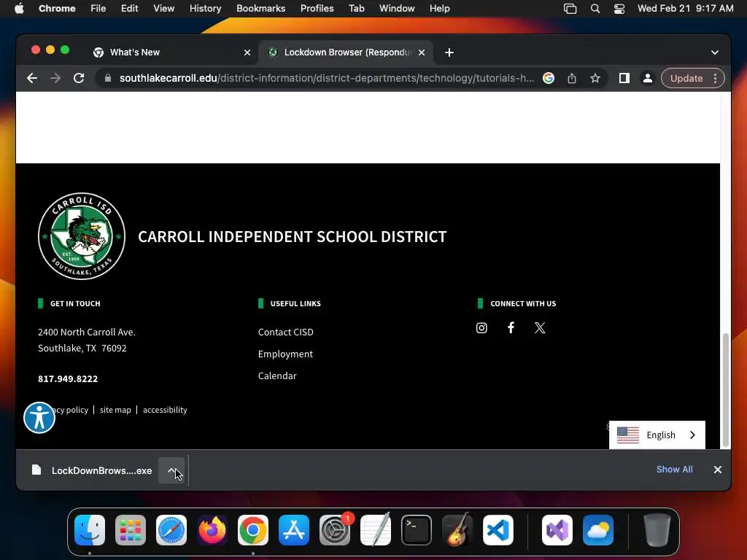Open the Employment link
Screen dimensions: 747x560
tap(285, 354)
